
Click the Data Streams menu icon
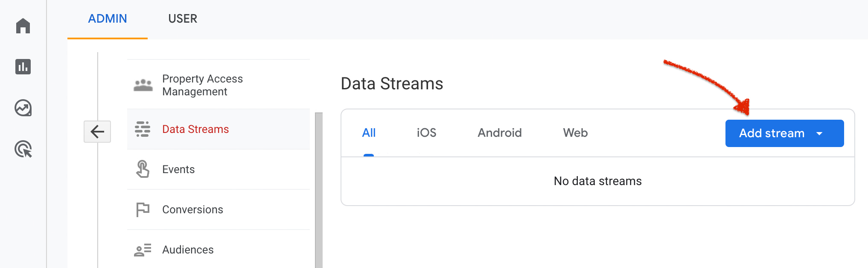[143, 129]
